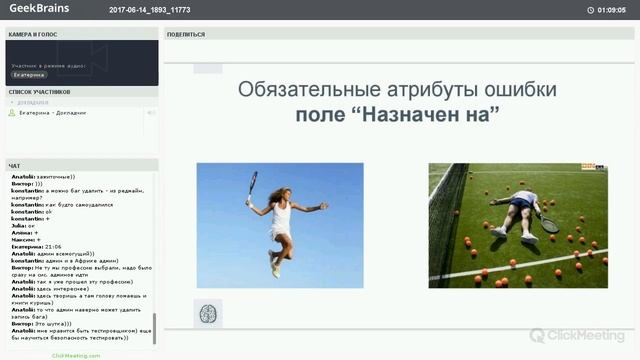This screenshot has height=360, width=640.
Task: Click message Виктор: Это шутка)))
Action: click(x=41, y=324)
